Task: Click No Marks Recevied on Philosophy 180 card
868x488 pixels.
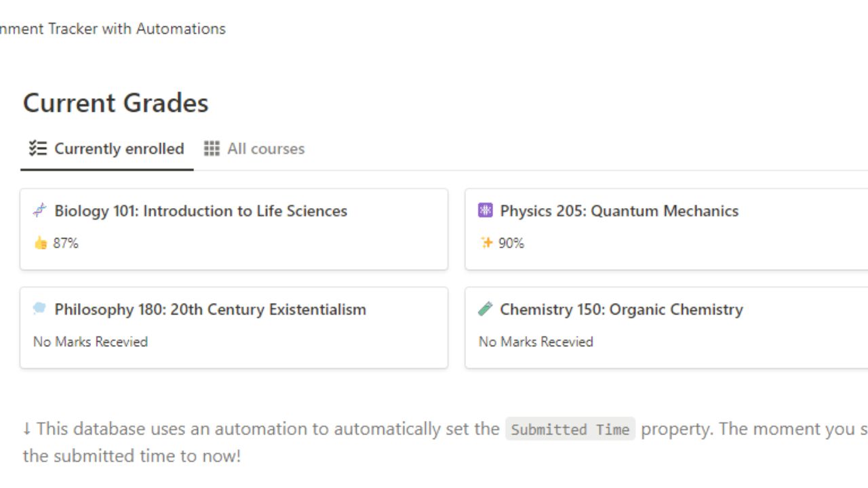Action: point(90,342)
